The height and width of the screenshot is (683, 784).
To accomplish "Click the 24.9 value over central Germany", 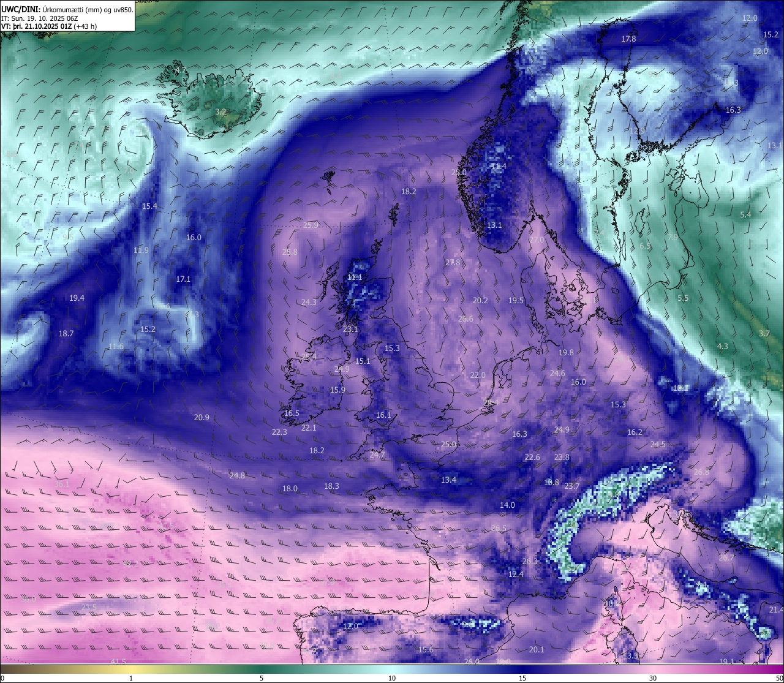I will (x=562, y=429).
